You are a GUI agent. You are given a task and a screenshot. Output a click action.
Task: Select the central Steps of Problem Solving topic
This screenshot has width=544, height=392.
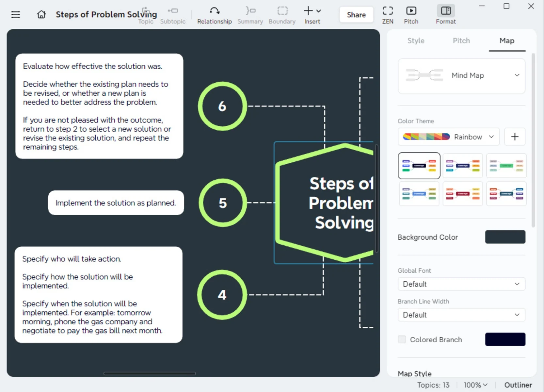coord(325,203)
